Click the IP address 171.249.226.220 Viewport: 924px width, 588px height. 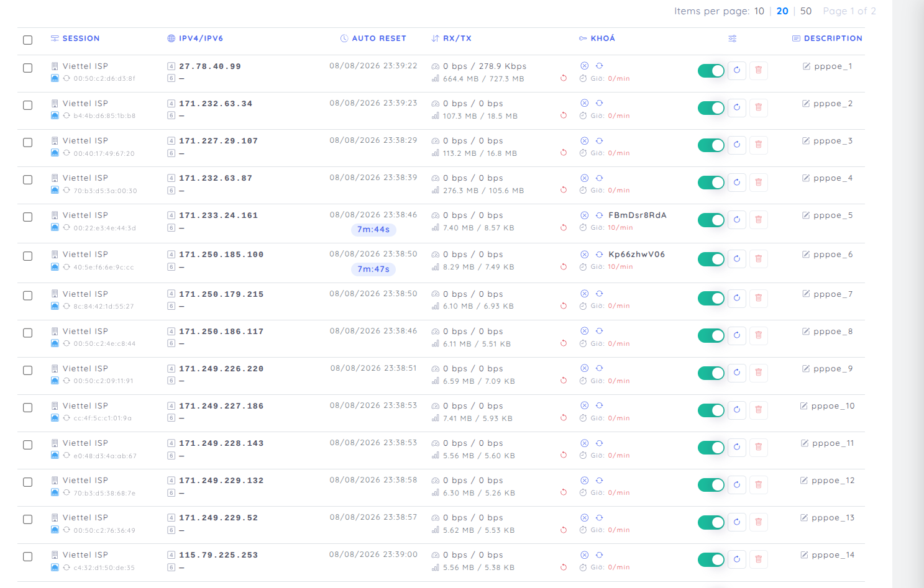221,369
